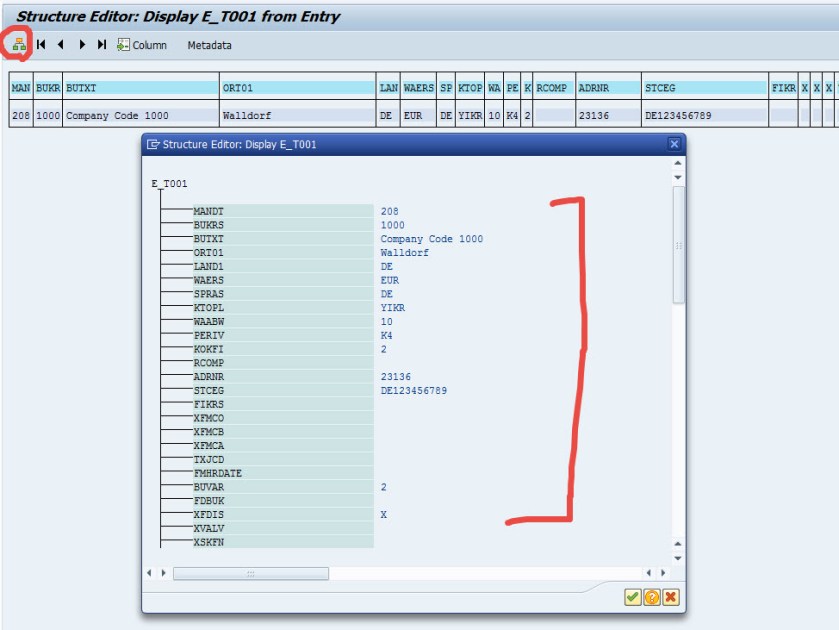Screen dimensions: 839x630
Task: Select the XSKFN field in the tree
Action: coord(283,542)
